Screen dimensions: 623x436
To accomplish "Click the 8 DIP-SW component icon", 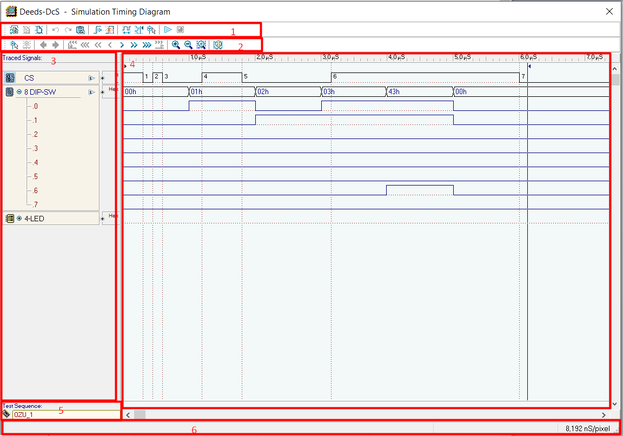I will pyautogui.click(x=10, y=92).
